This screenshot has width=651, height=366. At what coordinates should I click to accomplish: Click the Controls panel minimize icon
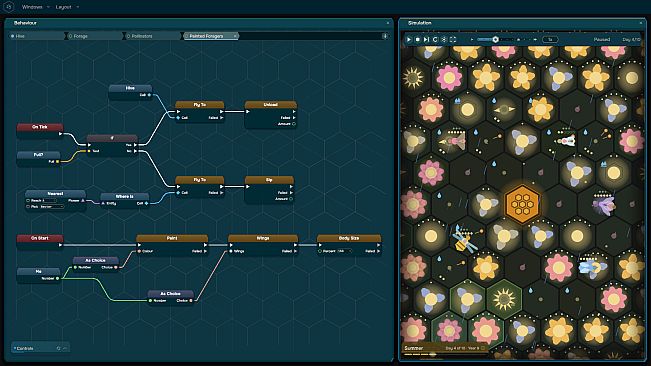pos(65,348)
